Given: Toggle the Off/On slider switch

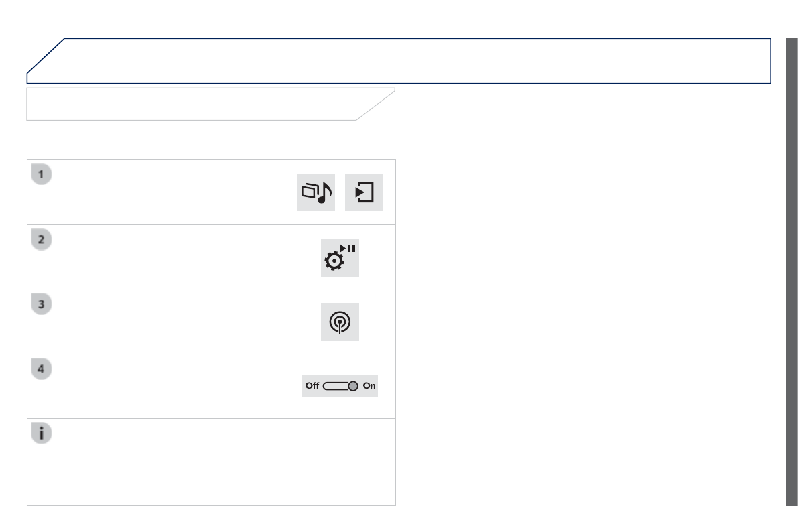Looking at the screenshot, I should (340, 386).
